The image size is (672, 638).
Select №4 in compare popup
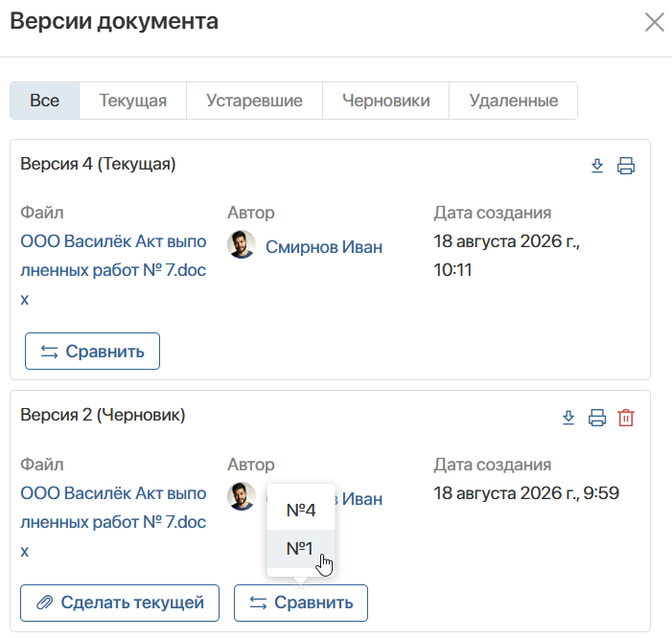click(x=301, y=510)
